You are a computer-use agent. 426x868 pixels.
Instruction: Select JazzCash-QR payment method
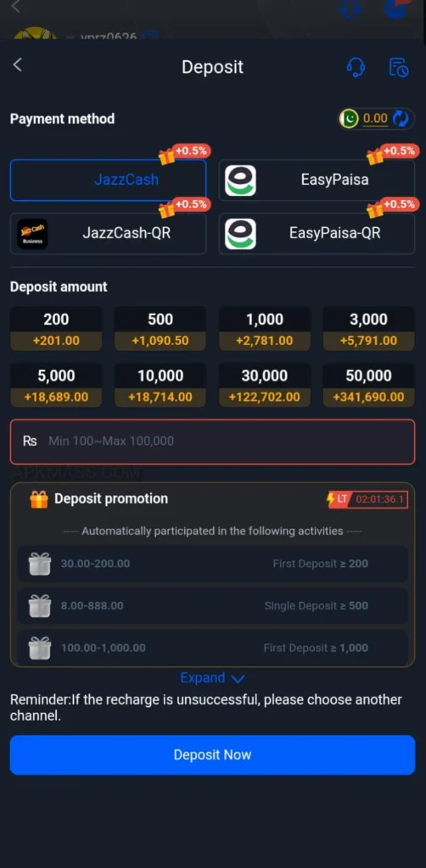108,234
